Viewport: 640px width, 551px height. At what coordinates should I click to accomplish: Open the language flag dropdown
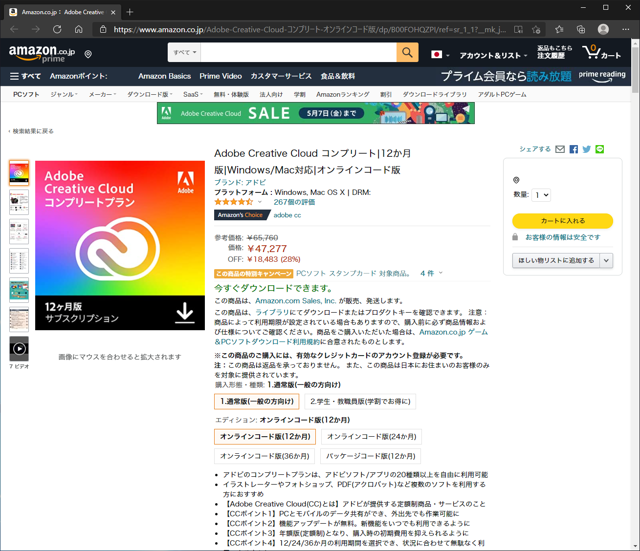pyautogui.click(x=440, y=55)
